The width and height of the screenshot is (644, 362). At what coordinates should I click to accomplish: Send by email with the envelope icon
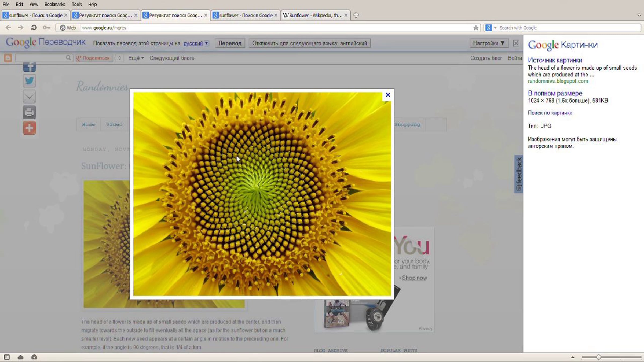[29, 97]
